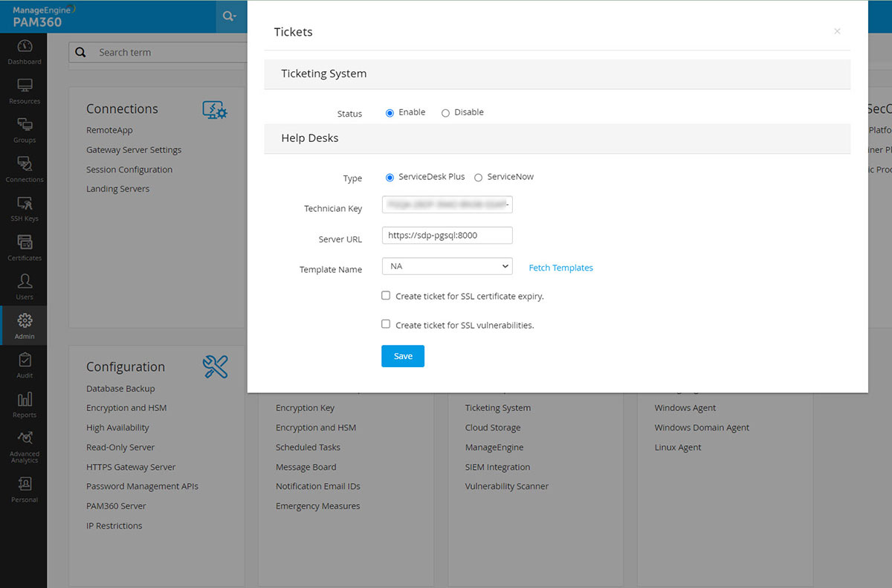Image resolution: width=892 pixels, height=588 pixels.
Task: Open Notification Email IDs link
Action: pyautogui.click(x=318, y=486)
